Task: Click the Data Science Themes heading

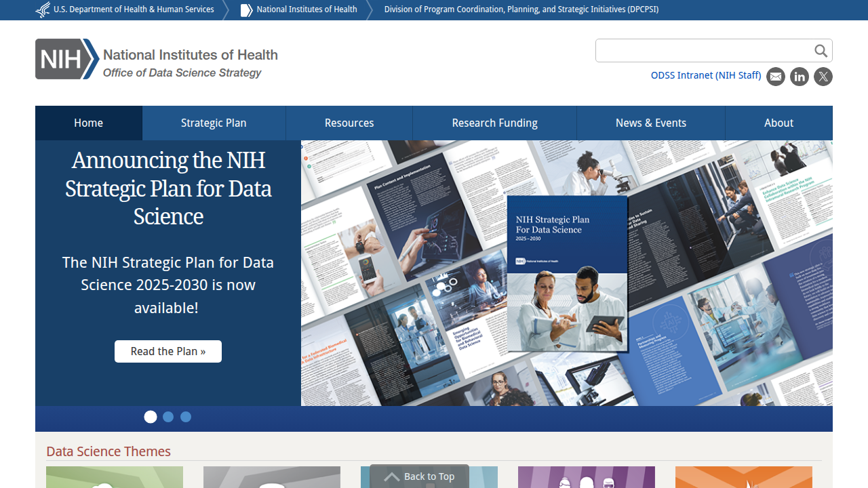Action: pyautogui.click(x=108, y=451)
